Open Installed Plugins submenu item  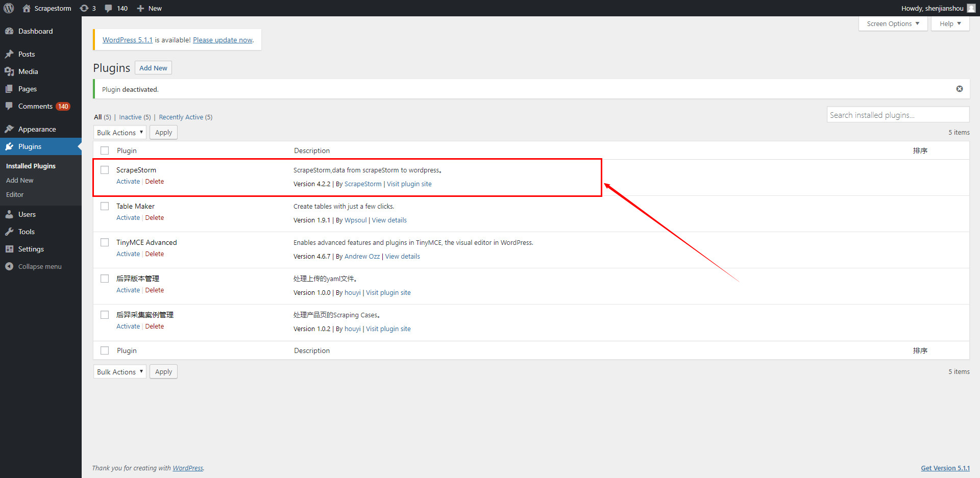click(x=31, y=166)
